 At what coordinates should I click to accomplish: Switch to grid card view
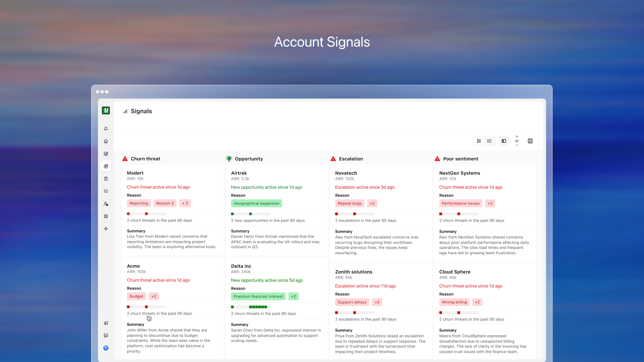(x=479, y=141)
